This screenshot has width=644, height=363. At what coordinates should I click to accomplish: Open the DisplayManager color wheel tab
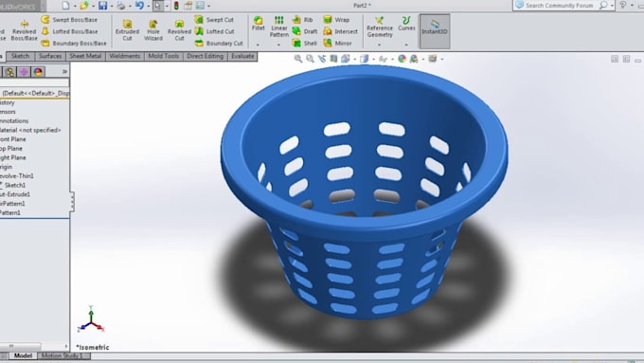(38, 72)
